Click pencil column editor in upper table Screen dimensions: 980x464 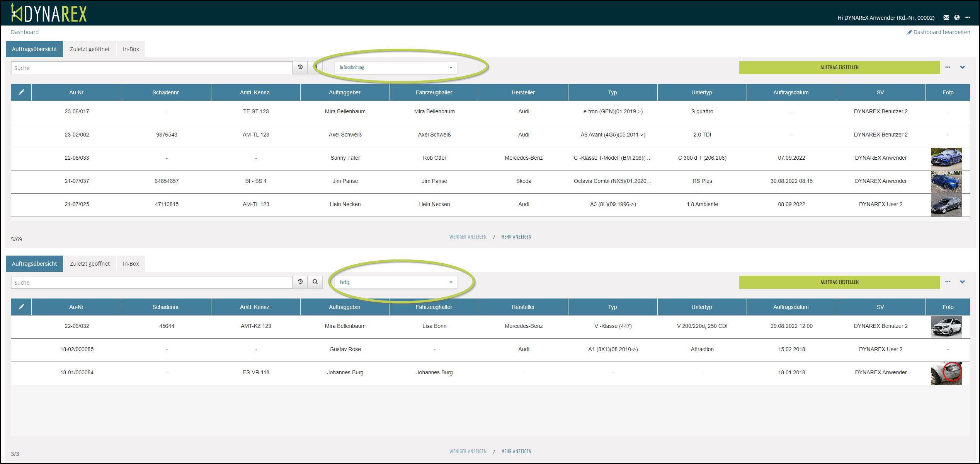(x=21, y=92)
